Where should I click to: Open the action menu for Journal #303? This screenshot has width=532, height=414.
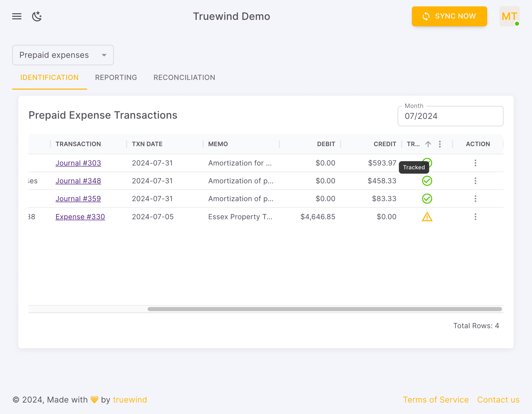[x=475, y=163]
